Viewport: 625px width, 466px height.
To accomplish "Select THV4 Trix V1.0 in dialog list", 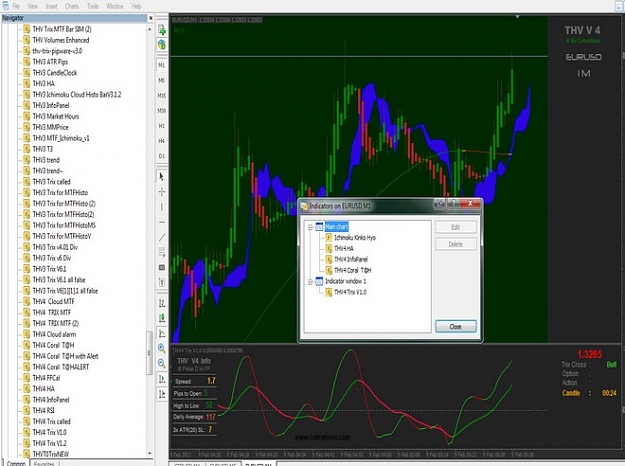I will pyautogui.click(x=350, y=292).
